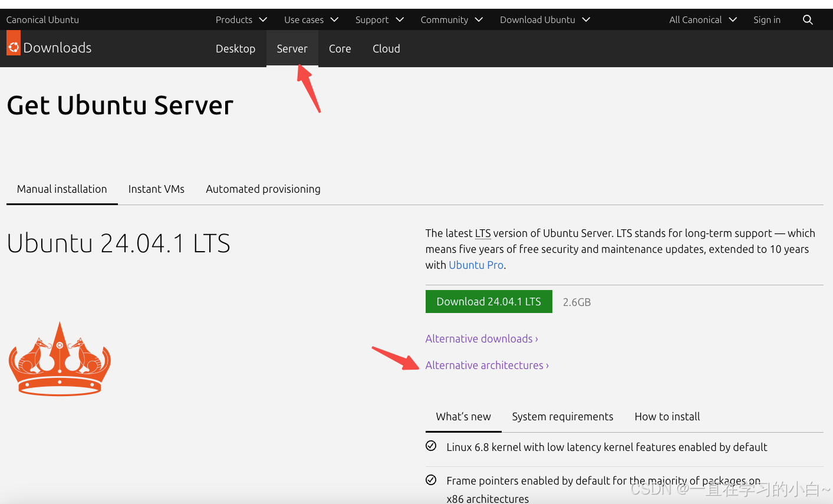Switch to the Instant VMs tab

[x=156, y=189]
